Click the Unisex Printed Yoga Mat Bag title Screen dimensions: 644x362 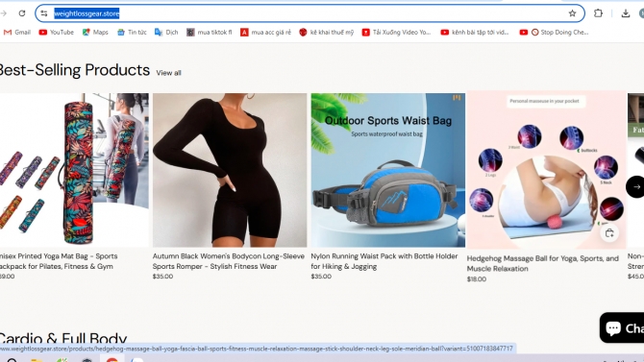click(x=58, y=261)
